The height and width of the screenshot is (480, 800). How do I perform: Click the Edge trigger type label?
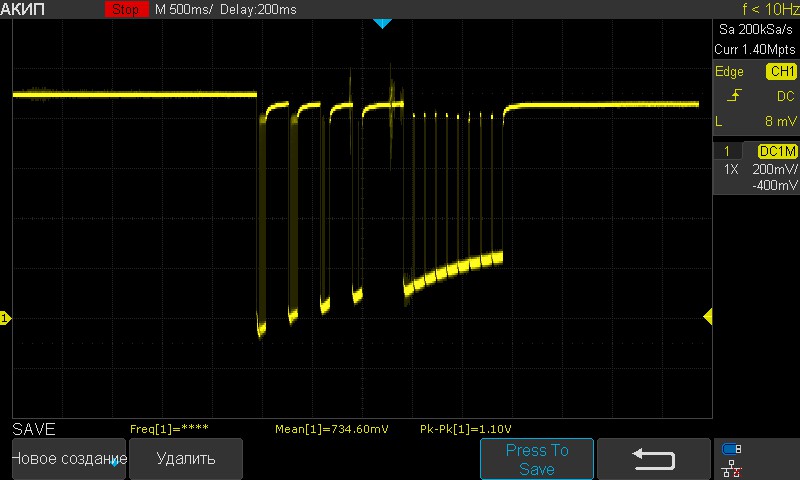(x=729, y=71)
